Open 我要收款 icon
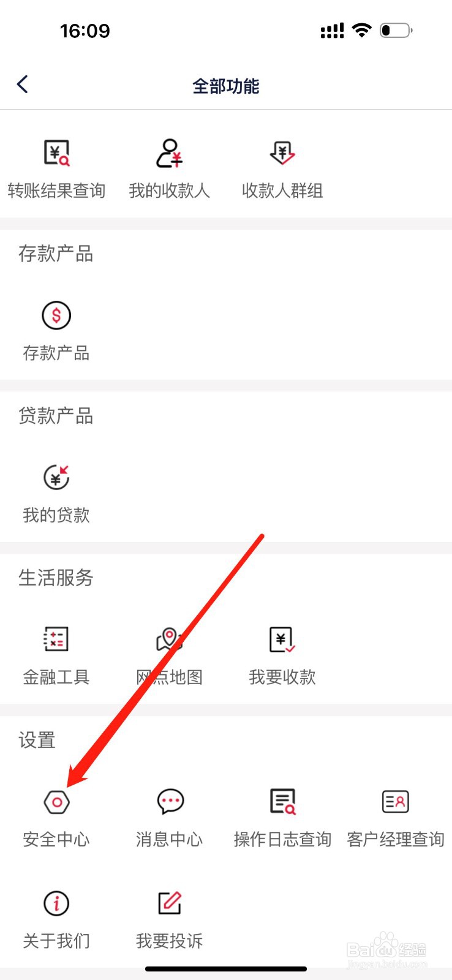This screenshot has width=452, height=980. point(282,639)
